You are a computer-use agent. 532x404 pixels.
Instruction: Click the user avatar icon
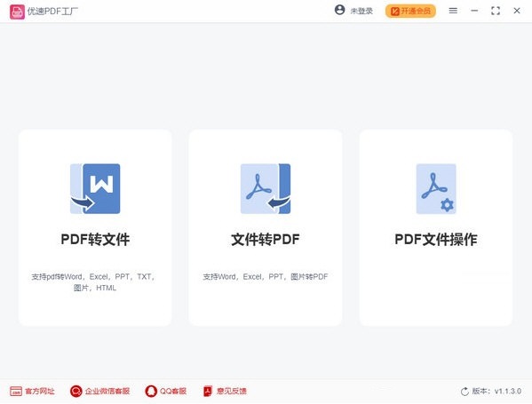(339, 10)
